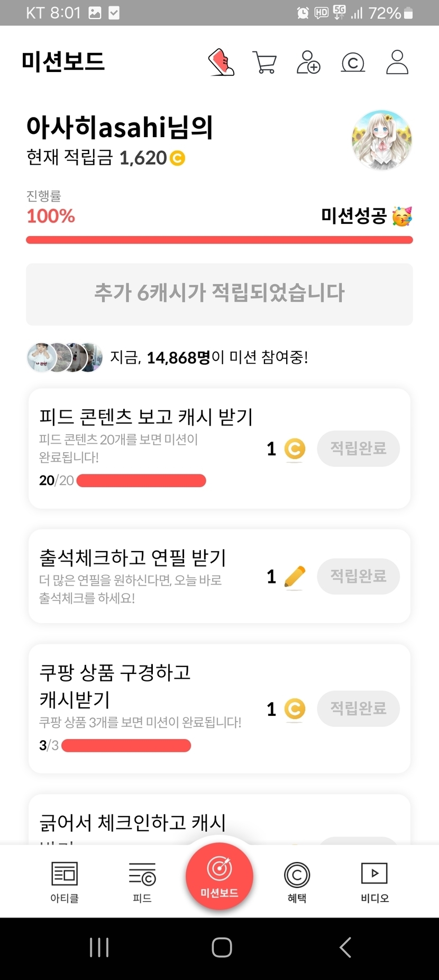Screen dimensions: 439x980
Task: Switch to the 피드 tab
Action: click(x=142, y=882)
